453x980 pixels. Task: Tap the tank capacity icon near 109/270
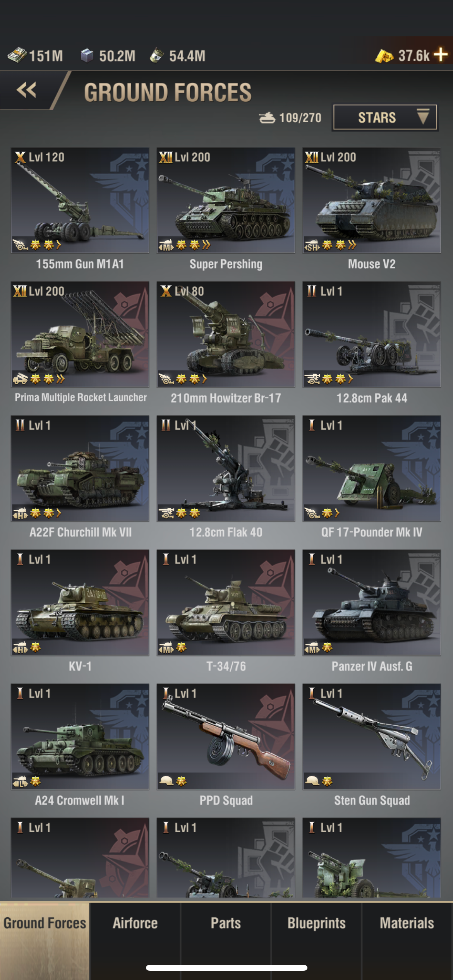pos(267,118)
